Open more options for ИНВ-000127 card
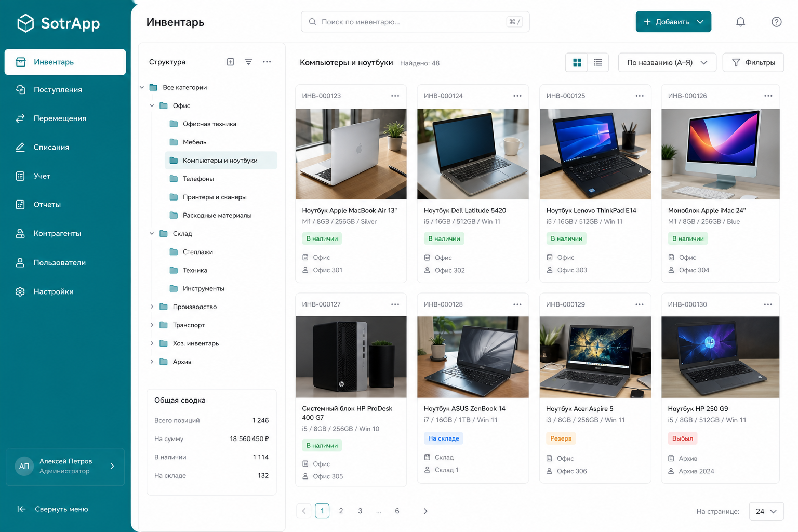This screenshot has height=532, width=798. (395, 304)
